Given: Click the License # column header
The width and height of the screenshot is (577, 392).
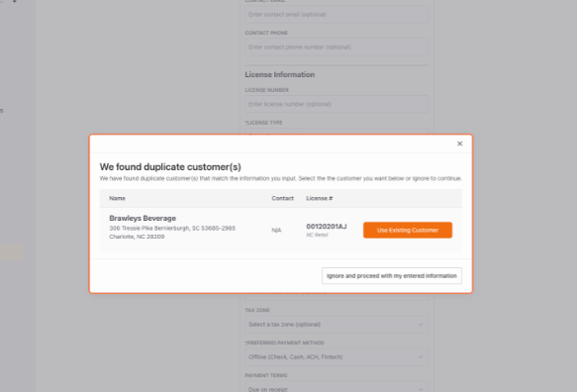Looking at the screenshot, I should point(319,198).
